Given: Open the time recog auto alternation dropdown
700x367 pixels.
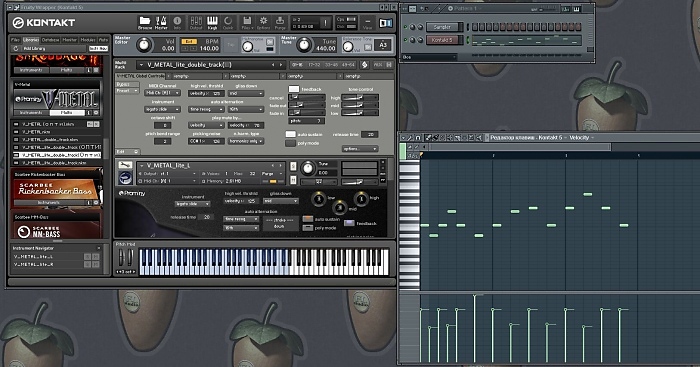Looking at the screenshot, I should coord(206,109).
